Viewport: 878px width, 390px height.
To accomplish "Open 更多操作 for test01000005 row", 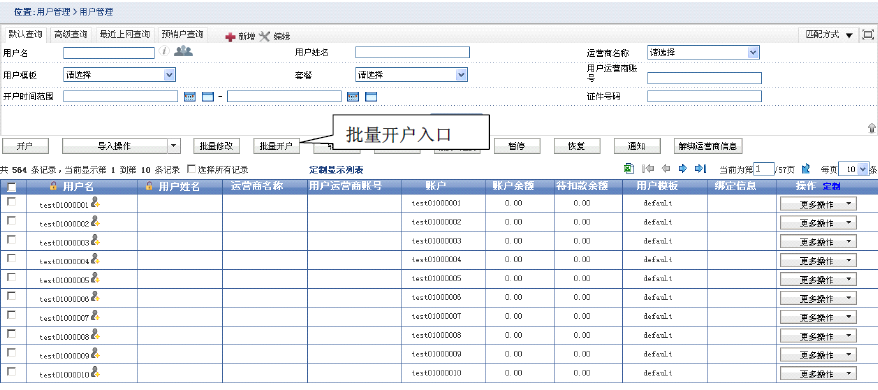I will [x=818, y=280].
